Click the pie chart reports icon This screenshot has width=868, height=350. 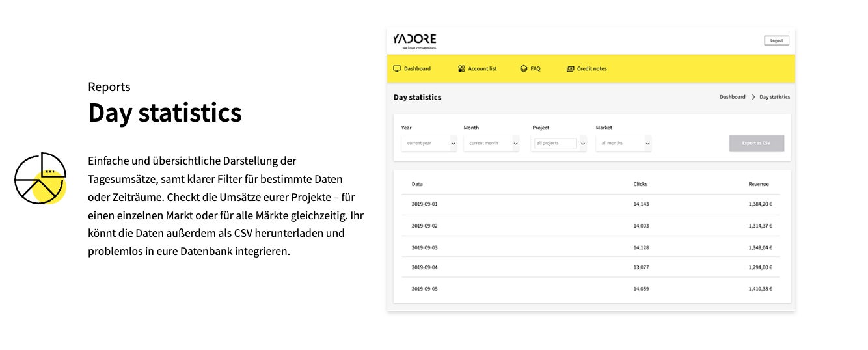tap(40, 178)
